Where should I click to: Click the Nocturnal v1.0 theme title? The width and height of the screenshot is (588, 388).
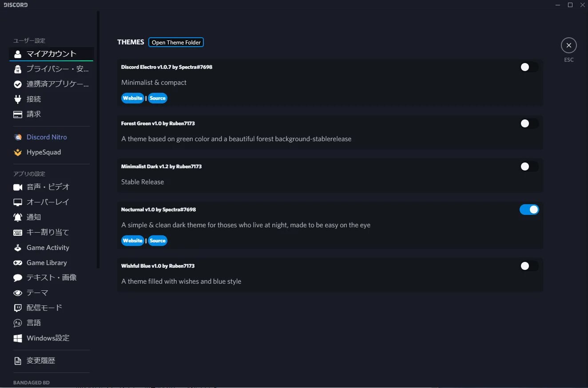click(x=159, y=210)
